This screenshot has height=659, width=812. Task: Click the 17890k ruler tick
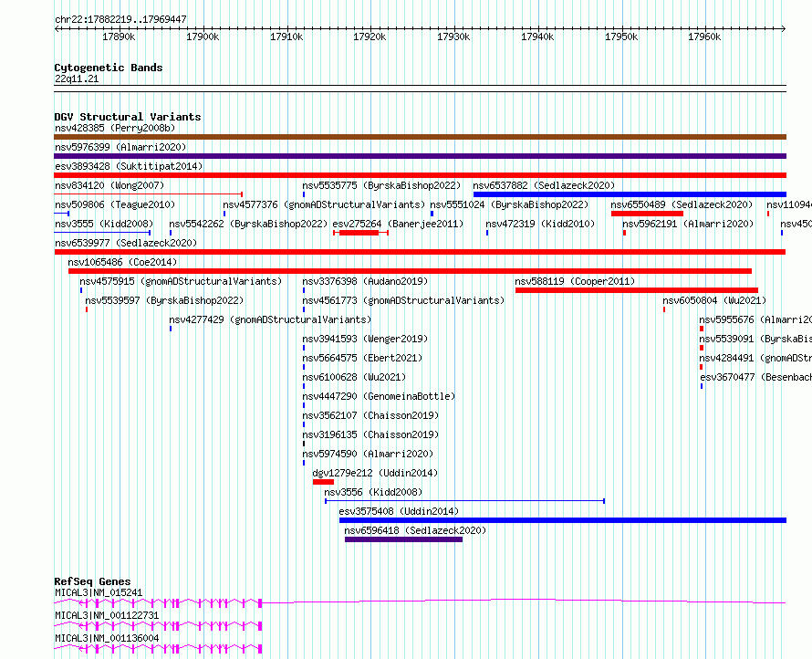(x=119, y=37)
